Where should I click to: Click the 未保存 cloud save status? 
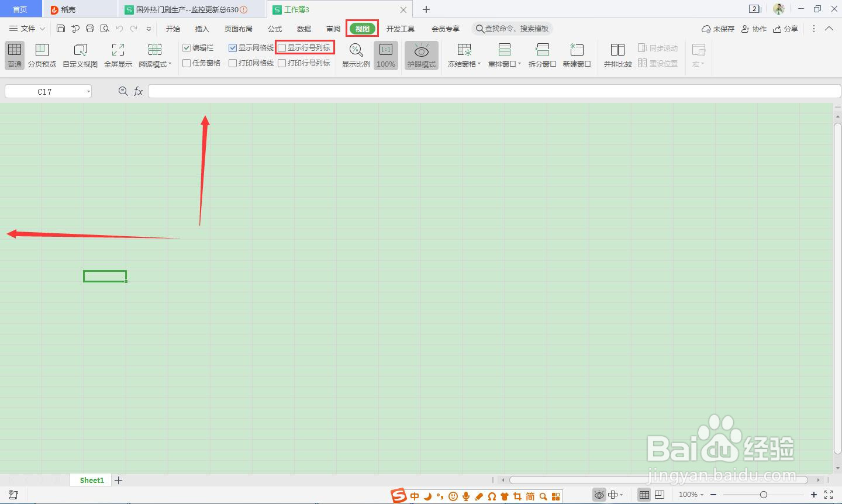point(717,29)
